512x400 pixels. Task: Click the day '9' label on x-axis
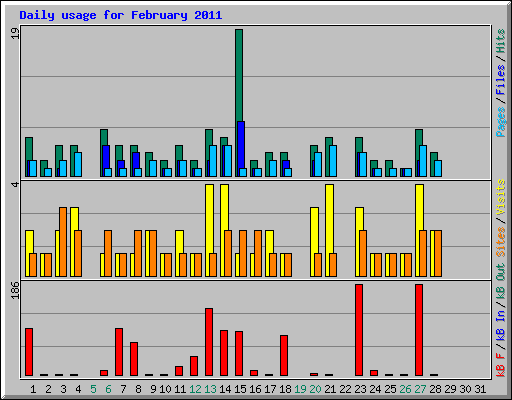click(x=153, y=389)
